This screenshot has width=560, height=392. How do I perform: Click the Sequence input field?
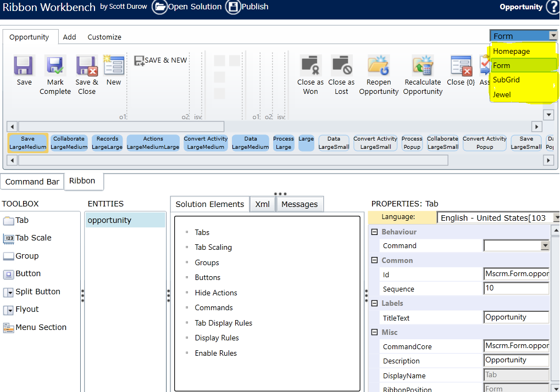pyautogui.click(x=515, y=288)
